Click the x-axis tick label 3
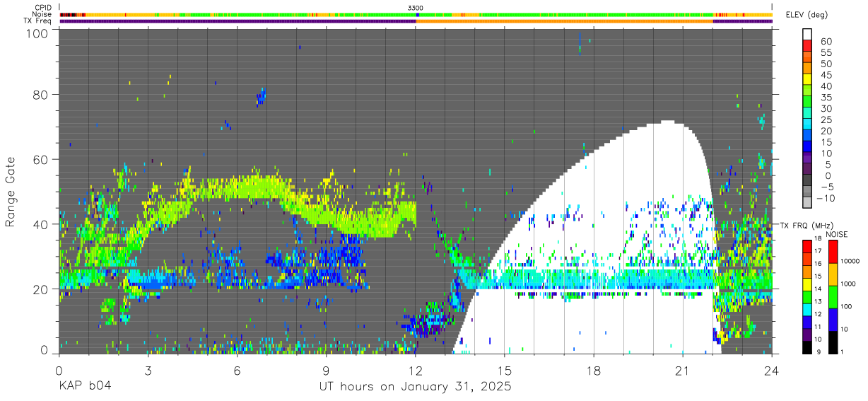This screenshot has height=401, width=868. click(x=148, y=372)
